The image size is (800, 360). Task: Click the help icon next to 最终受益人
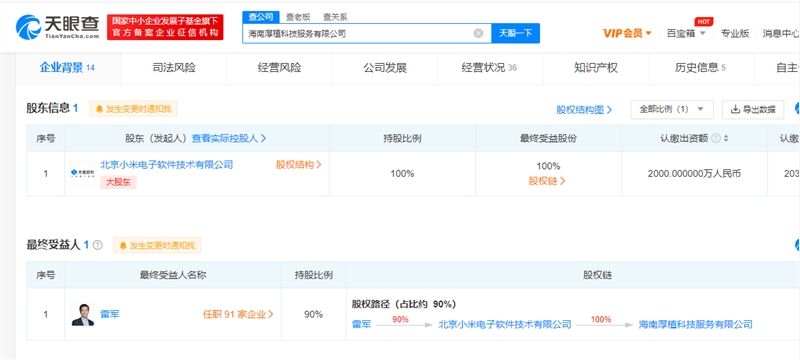tap(97, 245)
